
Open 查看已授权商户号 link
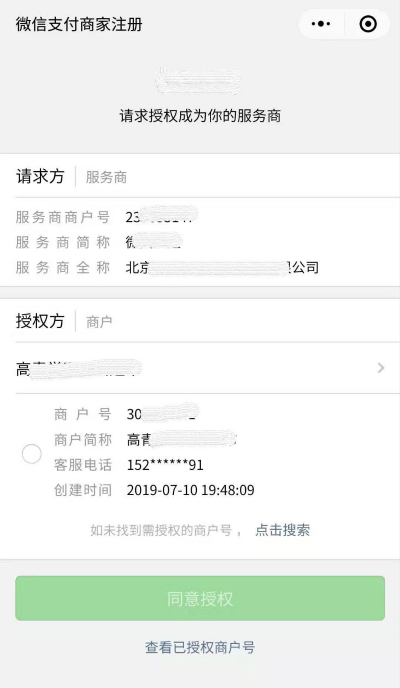click(200, 647)
